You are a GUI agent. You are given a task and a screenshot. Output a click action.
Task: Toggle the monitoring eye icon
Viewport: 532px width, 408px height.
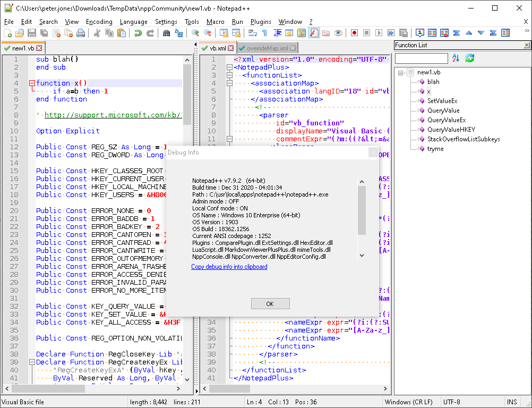[338, 33]
